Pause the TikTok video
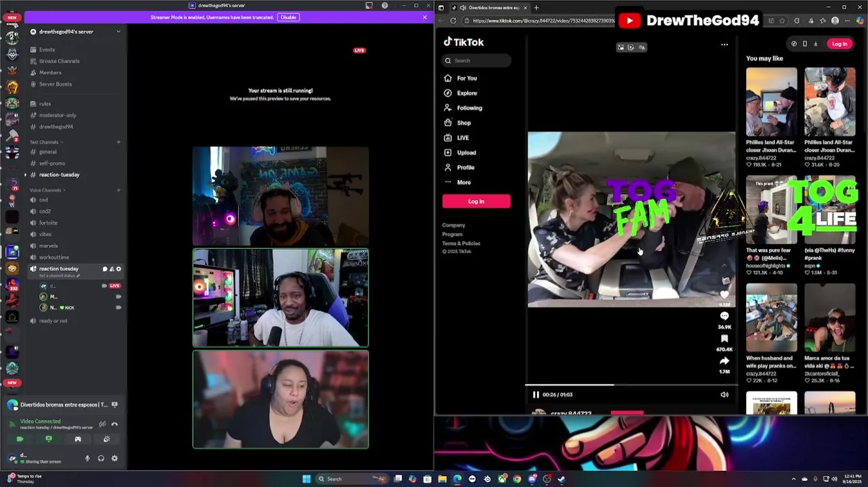 click(536, 394)
